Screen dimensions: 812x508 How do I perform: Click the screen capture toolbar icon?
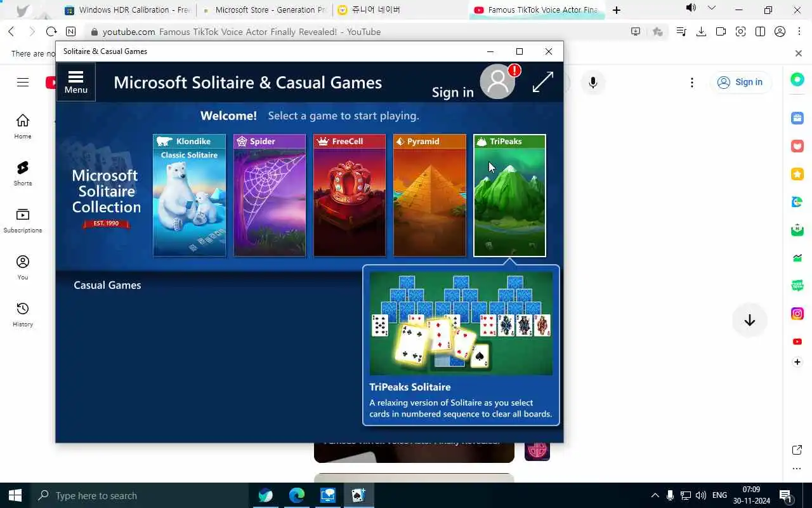pyautogui.click(x=740, y=32)
